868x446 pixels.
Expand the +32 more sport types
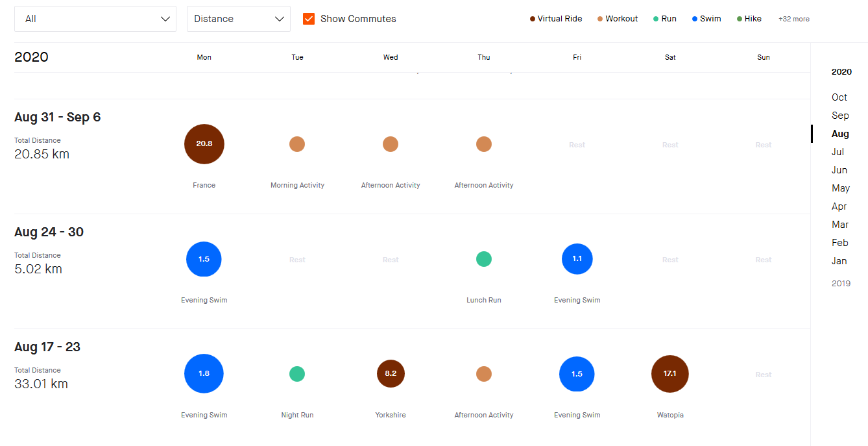[793, 19]
